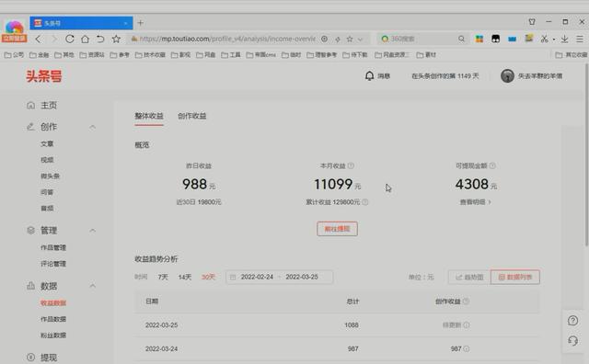Open the screenshot tool dropdown arrow

click(553, 39)
